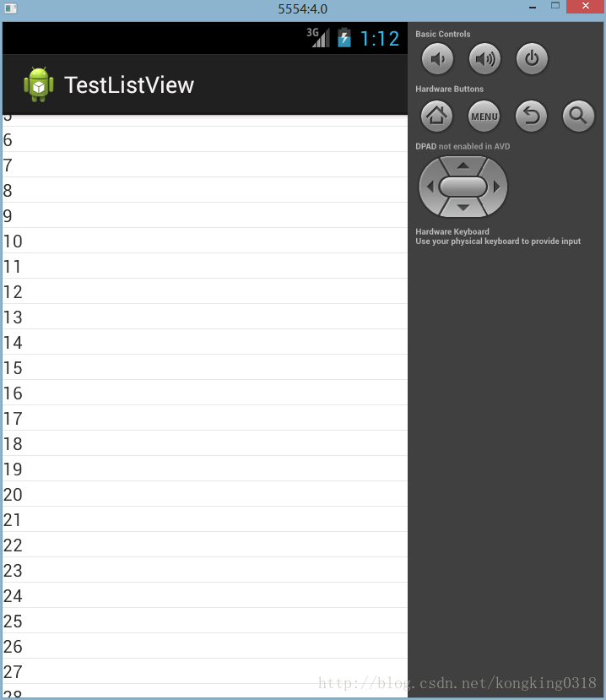Click the DPAD center button

click(x=463, y=187)
